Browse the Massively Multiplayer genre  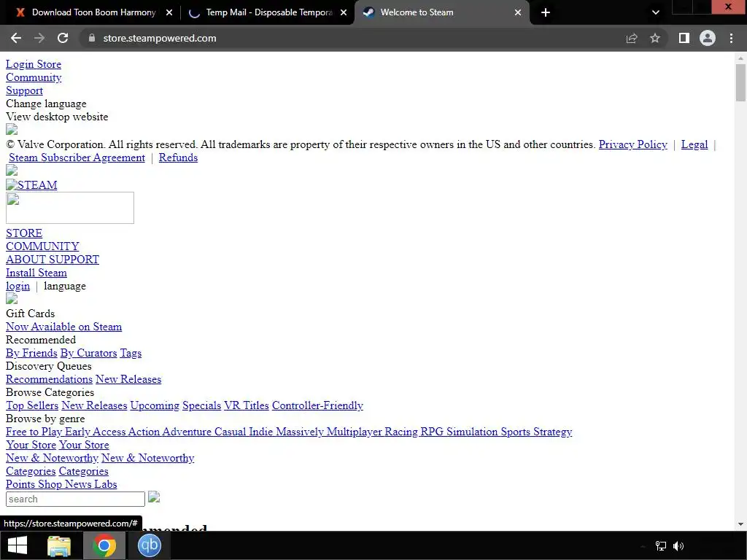329,432
